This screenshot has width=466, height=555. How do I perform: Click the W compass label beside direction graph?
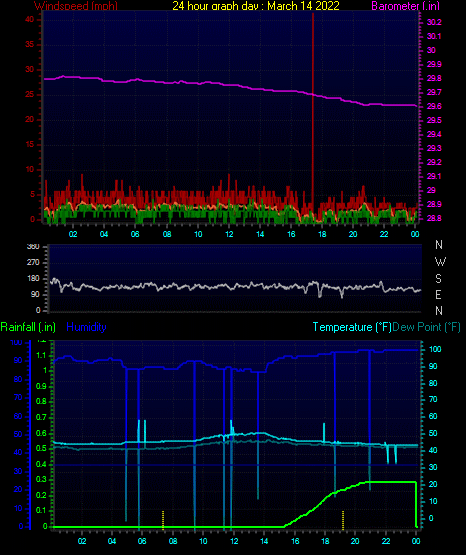tap(440, 262)
